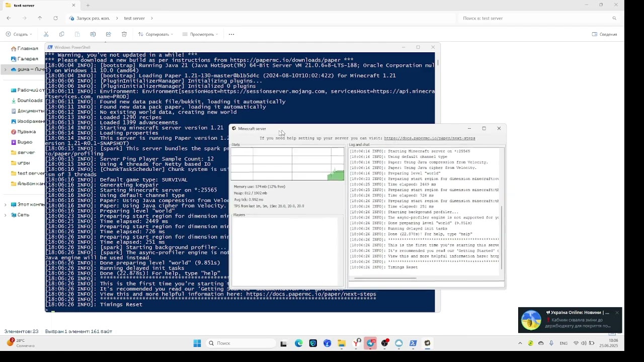Close the 'test server' Explorer tab

click(73, 5)
